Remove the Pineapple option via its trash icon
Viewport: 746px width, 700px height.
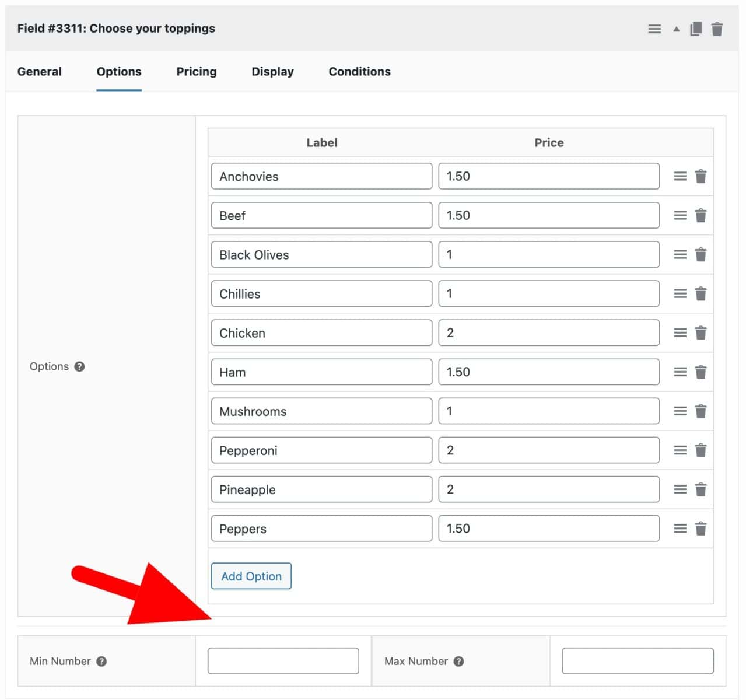pos(701,489)
